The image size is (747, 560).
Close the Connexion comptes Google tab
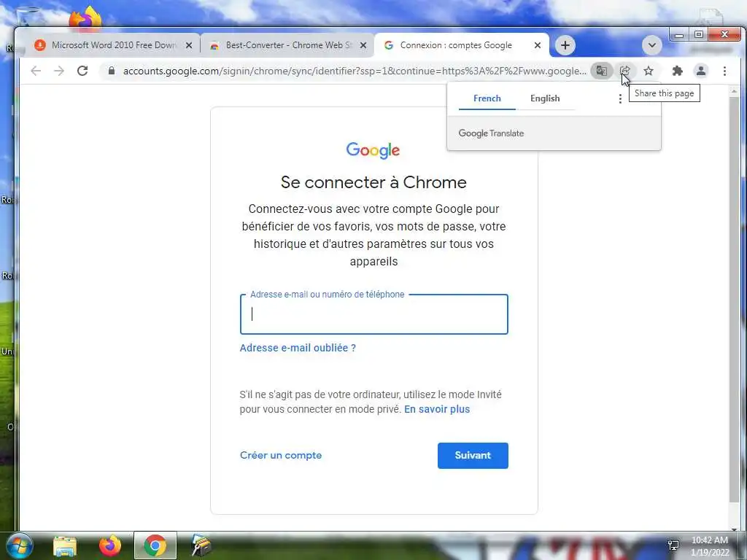coord(538,45)
